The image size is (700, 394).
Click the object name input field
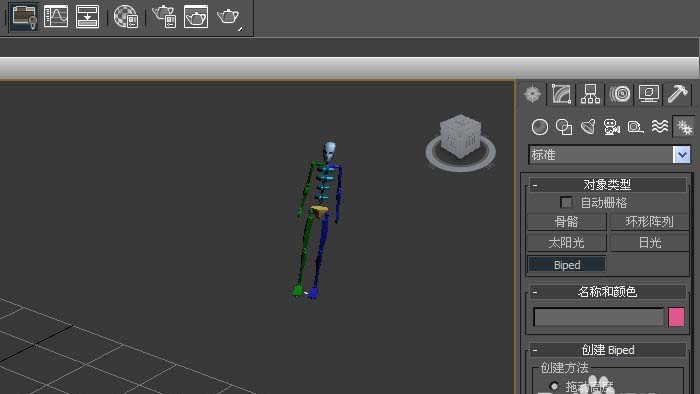[x=599, y=317]
